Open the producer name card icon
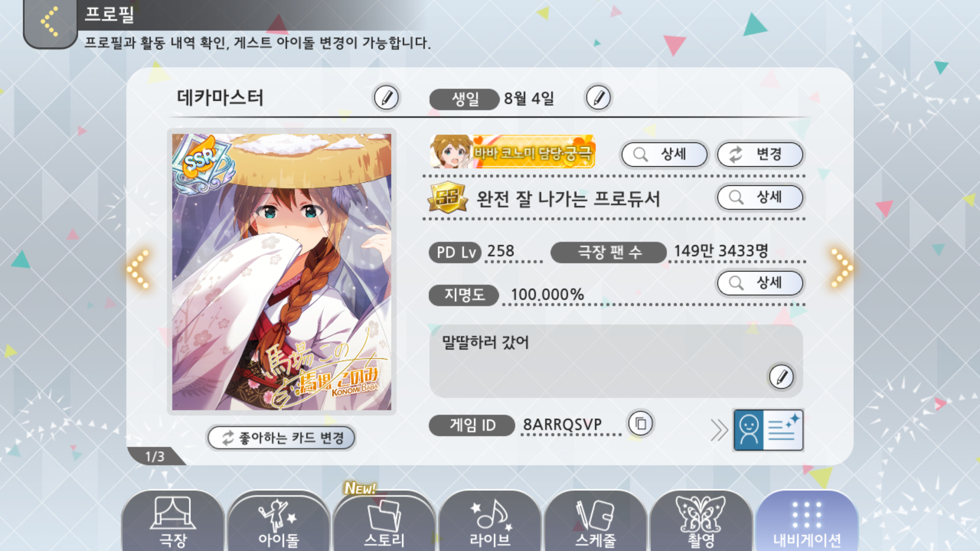Image resolution: width=980 pixels, height=551 pixels. click(768, 430)
